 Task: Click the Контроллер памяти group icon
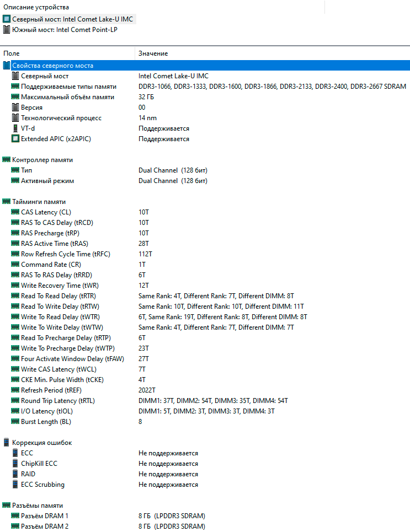click(7, 159)
